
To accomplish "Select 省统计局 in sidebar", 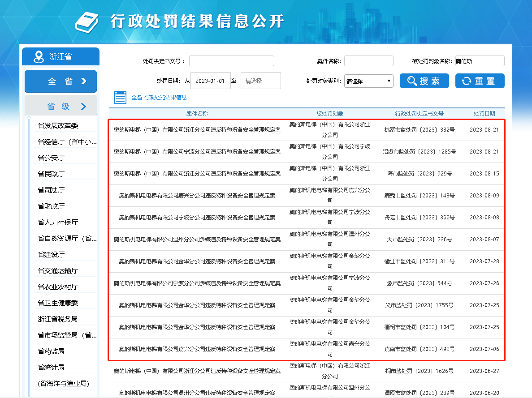I will pos(51,368).
